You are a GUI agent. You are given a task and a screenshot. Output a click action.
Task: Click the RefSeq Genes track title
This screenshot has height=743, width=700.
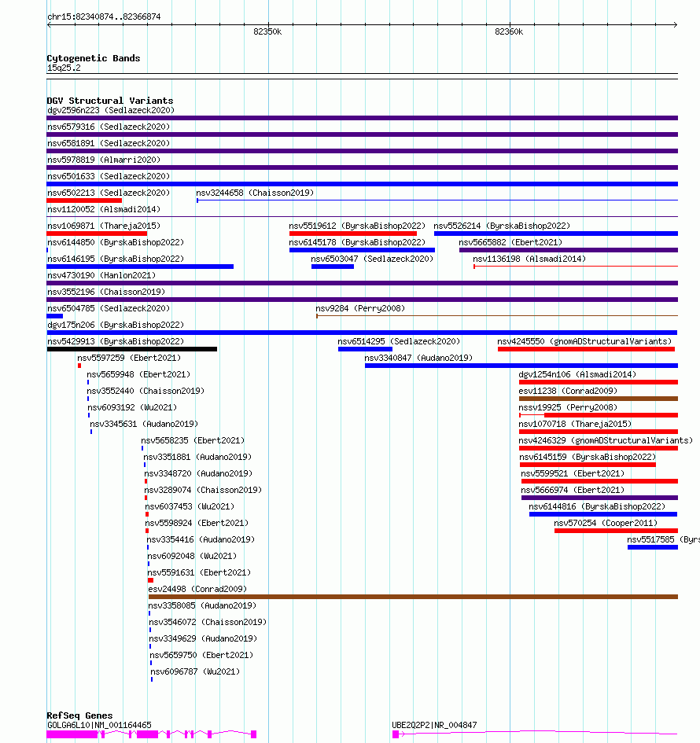[79, 716]
